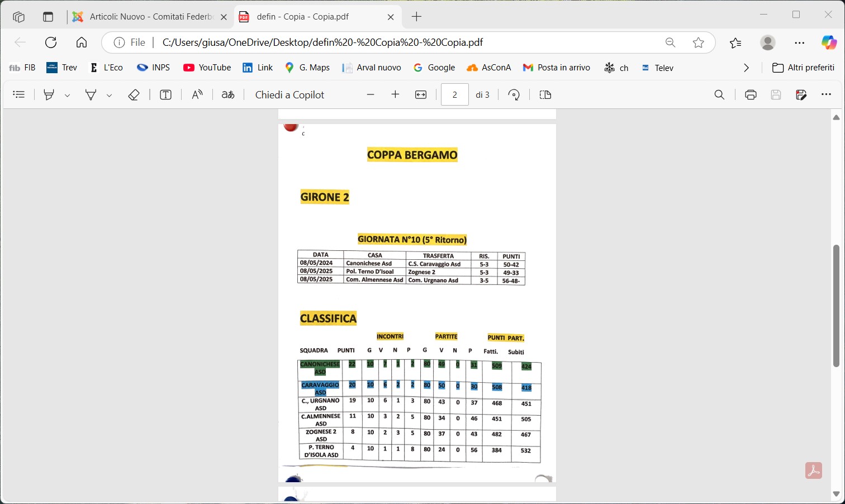Select the PDF eraser tool
Screen dimensions: 845x504
[x=134, y=95]
